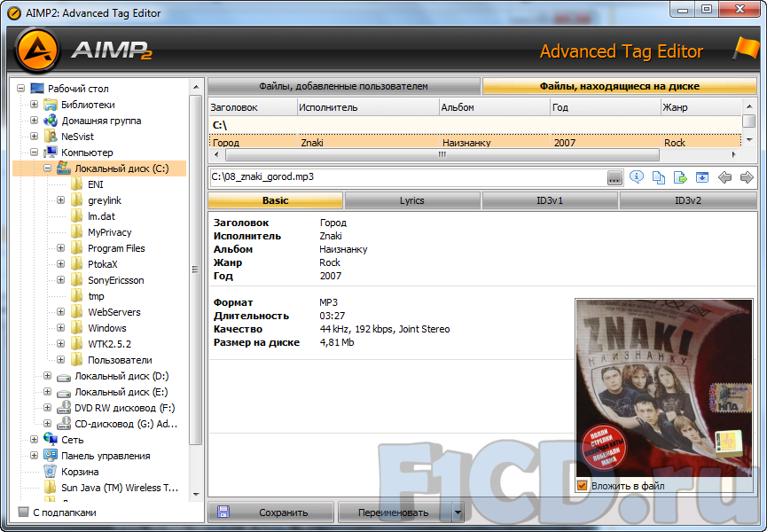Open the ID3v1 tab

[550, 200]
